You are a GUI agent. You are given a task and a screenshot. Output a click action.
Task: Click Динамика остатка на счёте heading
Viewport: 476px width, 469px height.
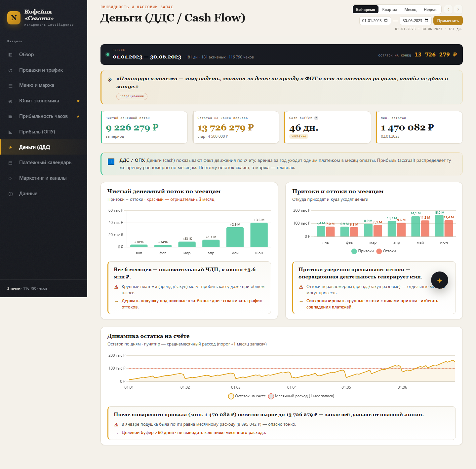148,336
